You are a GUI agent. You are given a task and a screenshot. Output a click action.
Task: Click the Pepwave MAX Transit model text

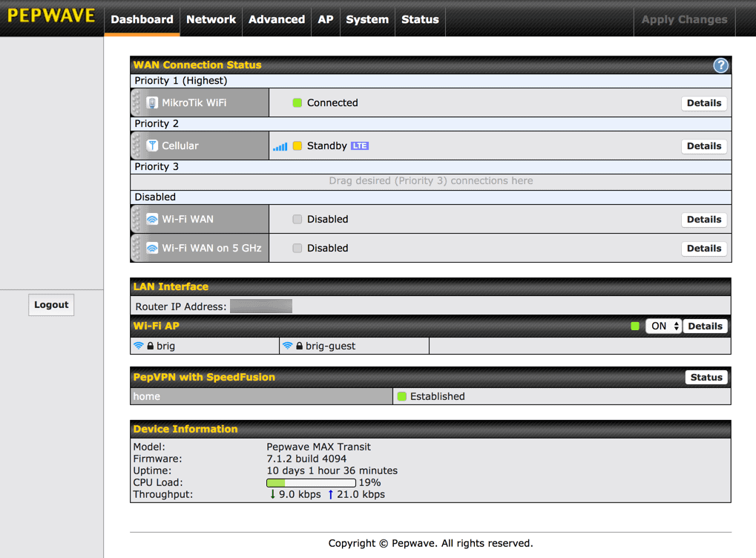(319, 447)
